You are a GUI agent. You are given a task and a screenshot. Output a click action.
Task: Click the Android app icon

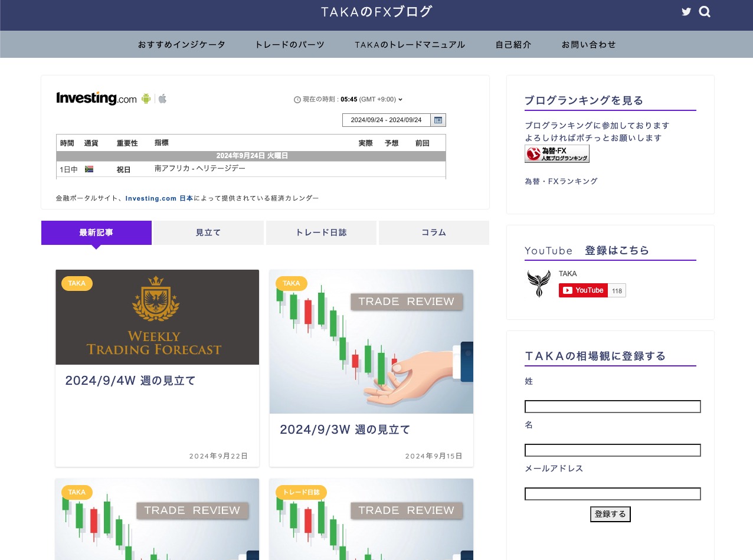click(146, 99)
